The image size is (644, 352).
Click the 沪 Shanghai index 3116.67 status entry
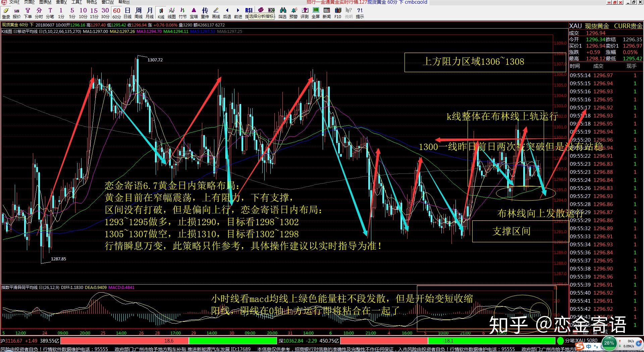pyautogui.click(x=30, y=341)
